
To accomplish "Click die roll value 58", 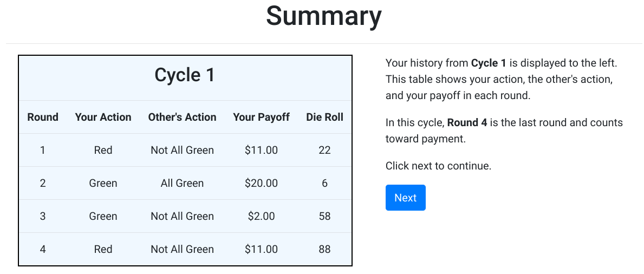I will [x=324, y=216].
